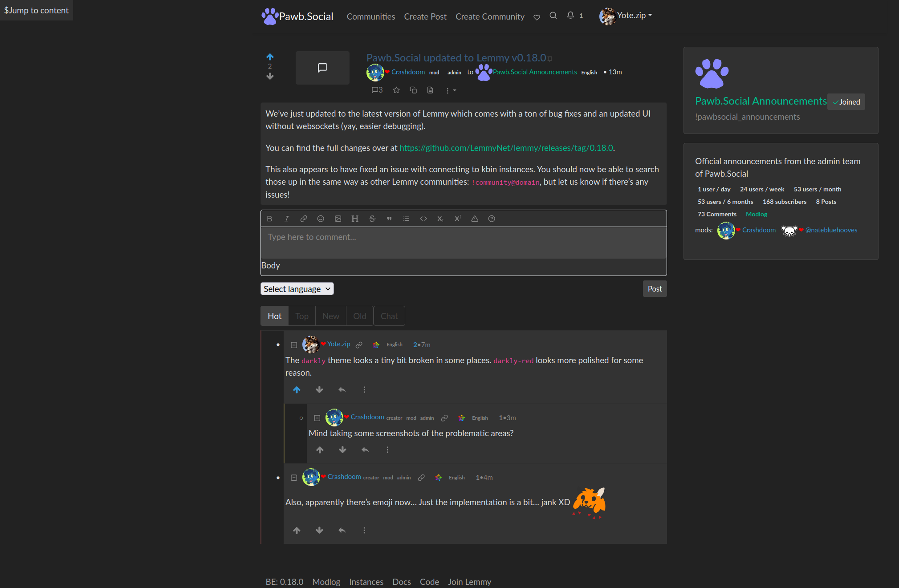Copy permalink of Yote.zip comment
Screen dimensions: 899x588
coord(359,345)
